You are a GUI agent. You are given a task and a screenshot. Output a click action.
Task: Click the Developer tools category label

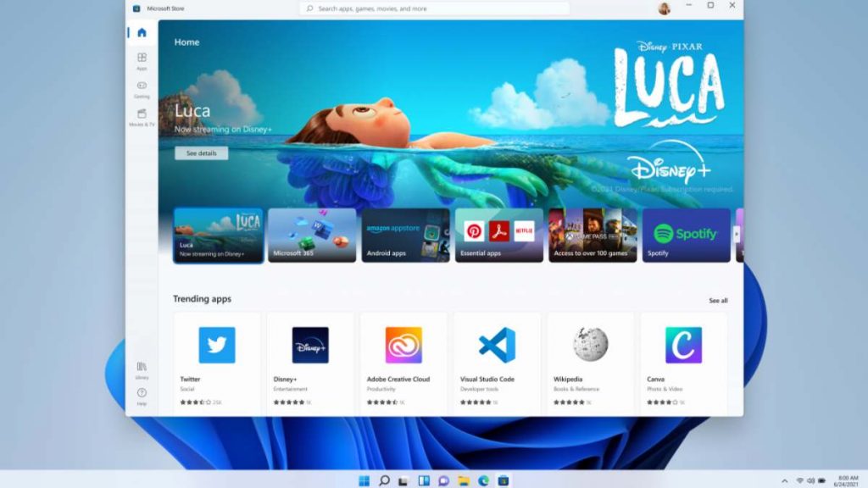[479, 389]
